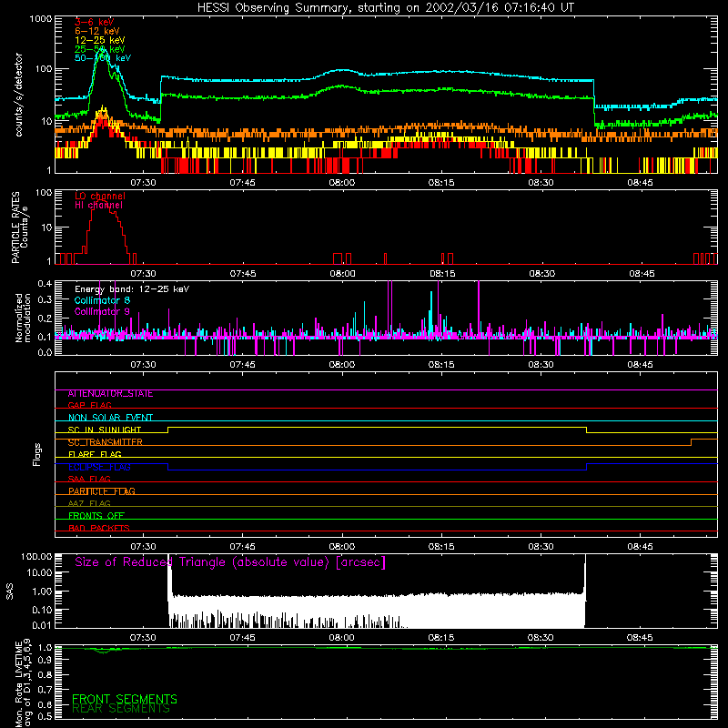This screenshot has height=728, width=728.
Task: Click the GAP_FLAG label
Action: click(x=89, y=405)
